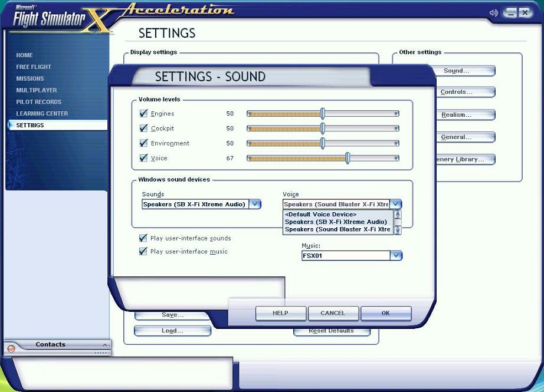This screenshot has height=392, width=544.
Task: Uncheck the Engines volume checkbox
Action: pos(143,113)
